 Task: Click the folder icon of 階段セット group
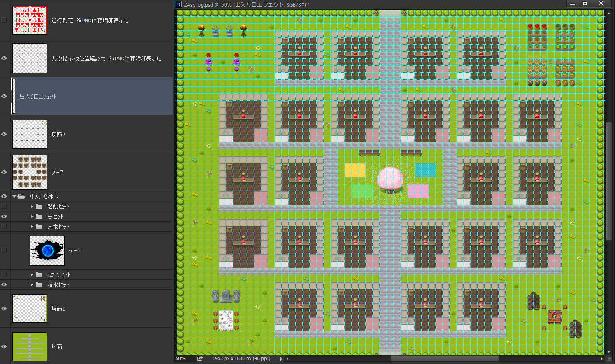(39, 206)
